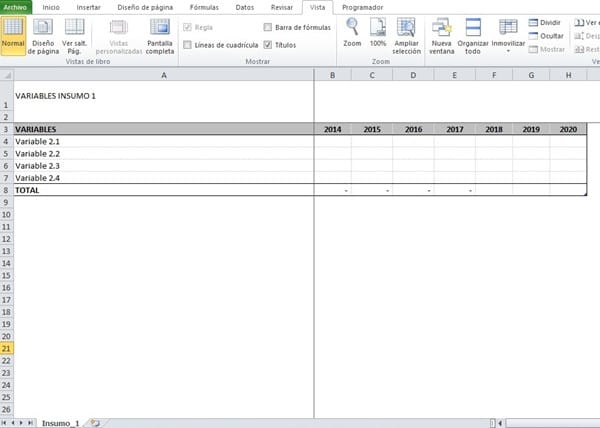This screenshot has width=600, height=428.
Task: Click the Mostrar window button
Action: [546, 49]
